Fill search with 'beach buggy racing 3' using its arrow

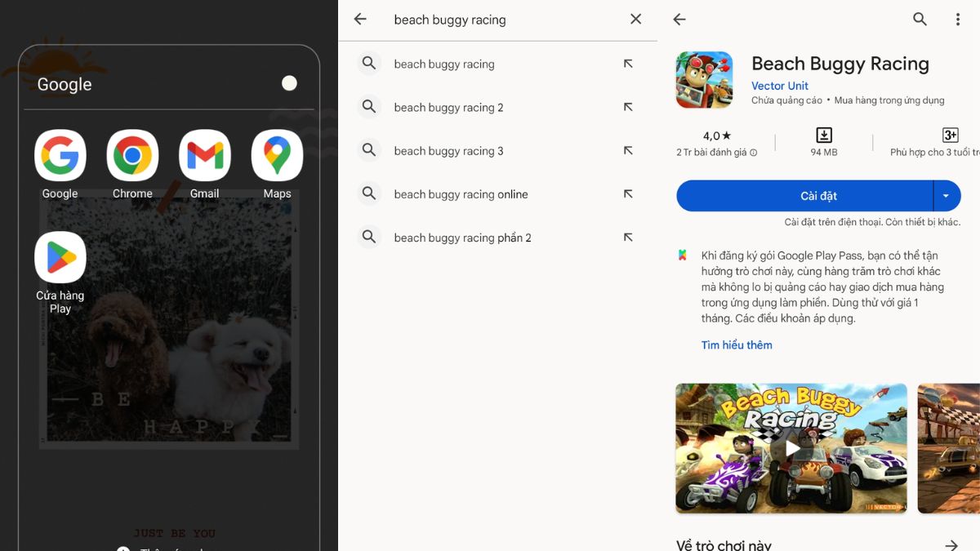point(628,150)
